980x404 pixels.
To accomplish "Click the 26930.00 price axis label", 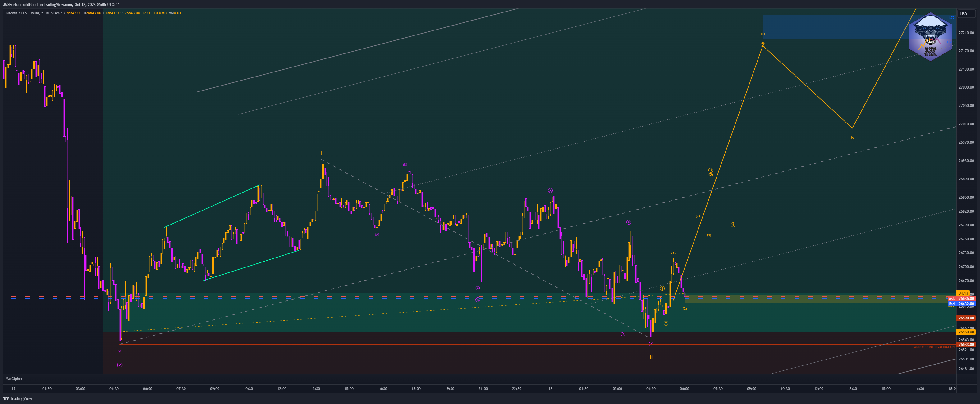I will pos(966,161).
